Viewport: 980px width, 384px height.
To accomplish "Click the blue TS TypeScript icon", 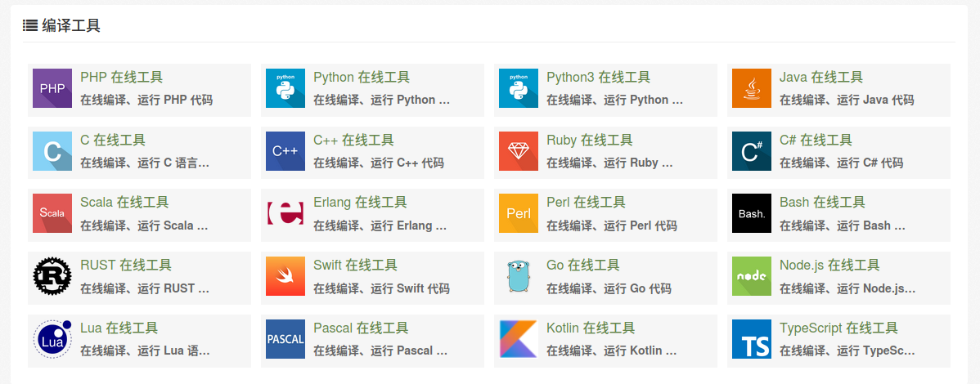I will pyautogui.click(x=752, y=339).
